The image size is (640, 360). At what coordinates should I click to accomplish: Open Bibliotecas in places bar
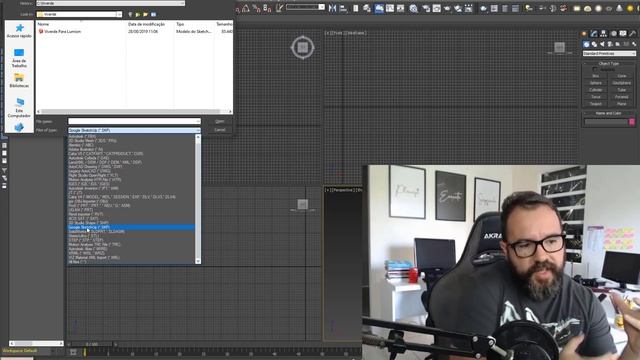19,80
